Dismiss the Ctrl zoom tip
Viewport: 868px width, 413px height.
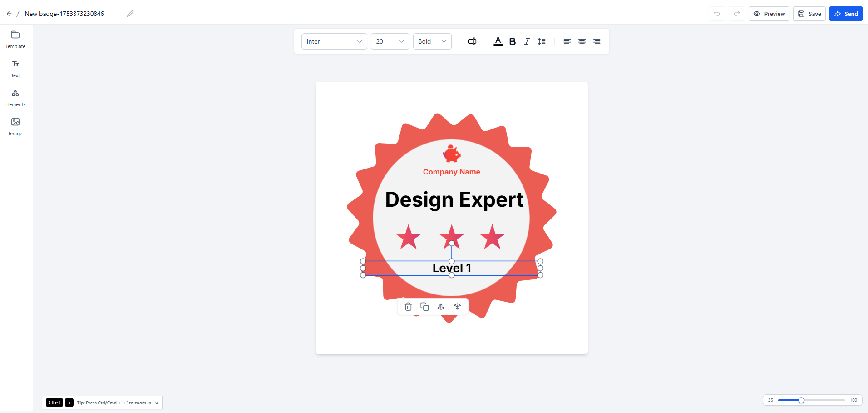click(x=157, y=403)
